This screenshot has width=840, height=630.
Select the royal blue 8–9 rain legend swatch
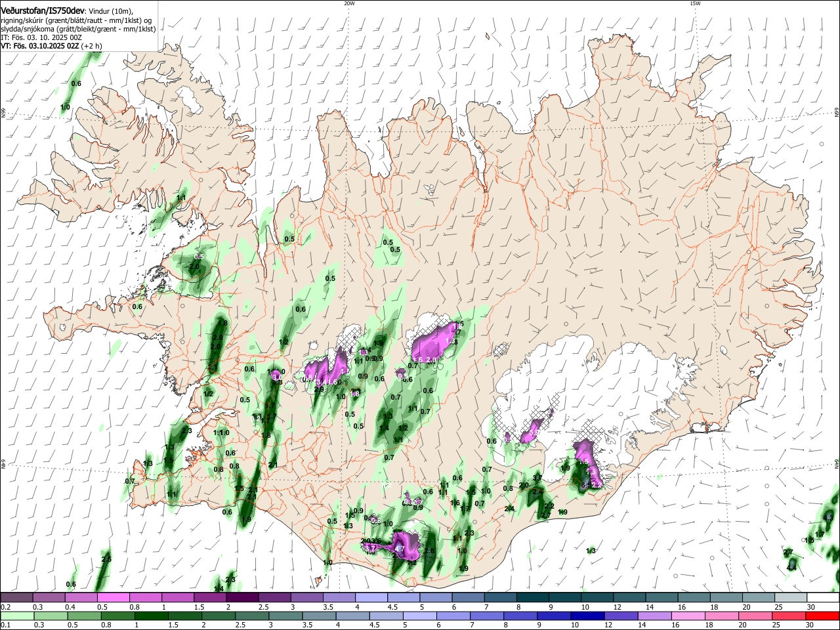click(x=520, y=616)
